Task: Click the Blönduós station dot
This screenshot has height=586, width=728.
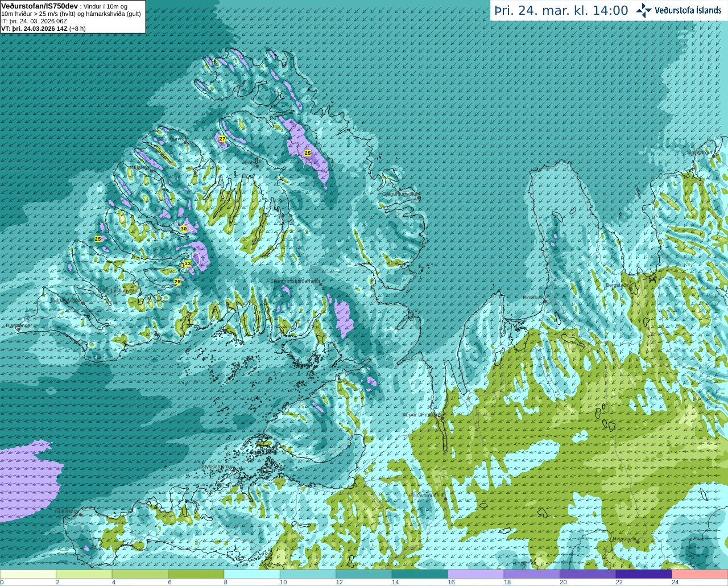Action: 545,302
